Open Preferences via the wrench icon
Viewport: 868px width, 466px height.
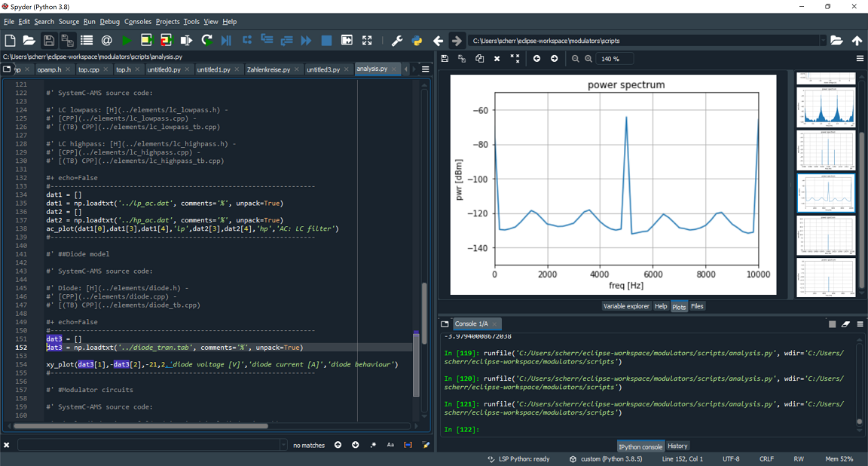coord(397,41)
